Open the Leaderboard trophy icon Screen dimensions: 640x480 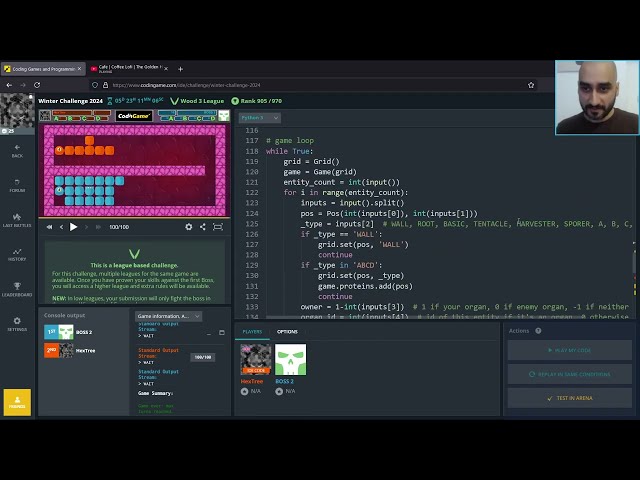tap(17, 289)
